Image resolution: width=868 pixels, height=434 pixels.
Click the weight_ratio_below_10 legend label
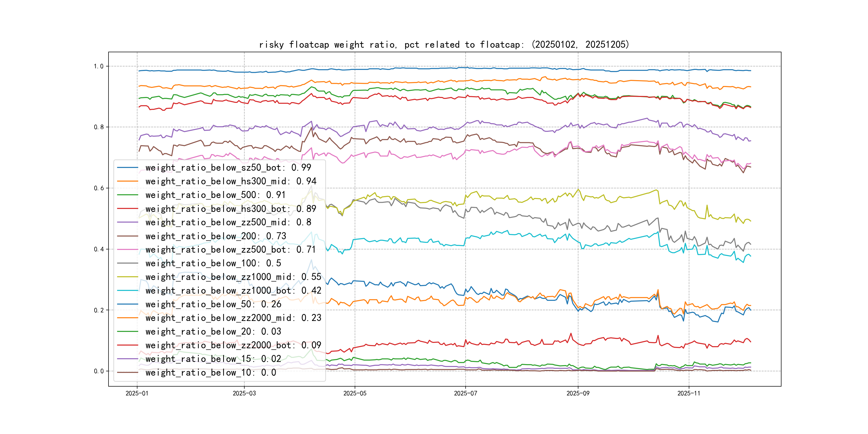click(211, 372)
